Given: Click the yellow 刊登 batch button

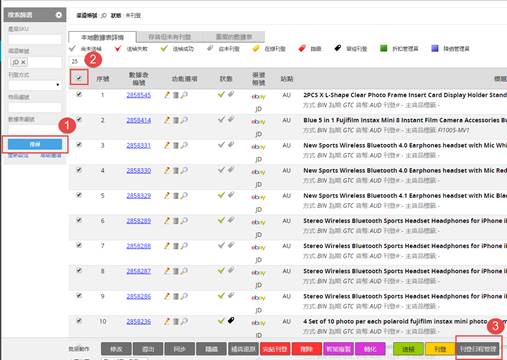Looking at the screenshot, I should (440, 349).
